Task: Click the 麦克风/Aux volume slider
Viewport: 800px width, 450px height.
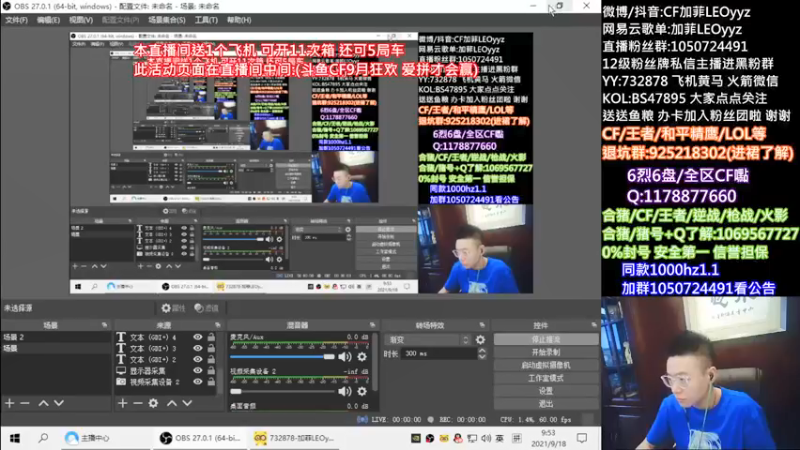Action: 282,357
